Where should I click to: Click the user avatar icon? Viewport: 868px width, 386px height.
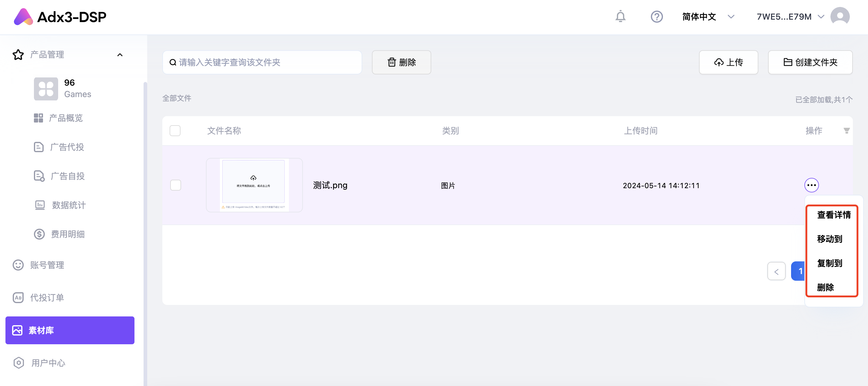(840, 16)
